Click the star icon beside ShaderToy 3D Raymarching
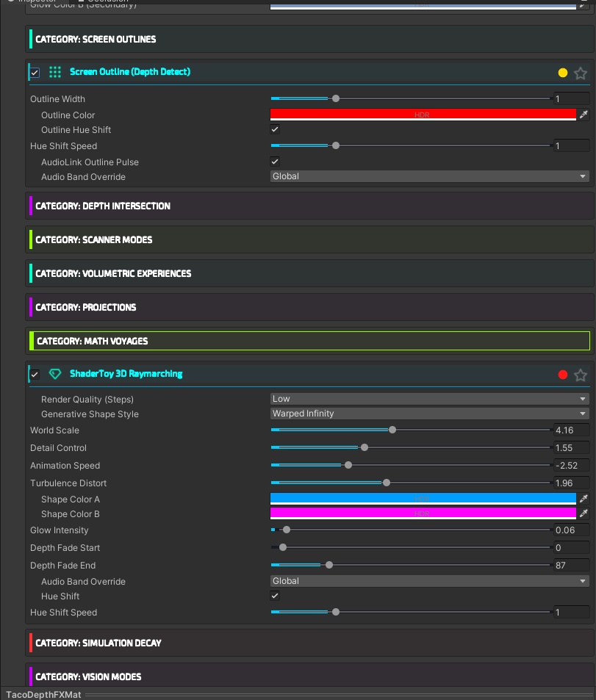Viewport: 596px width, 700px height. tap(581, 375)
